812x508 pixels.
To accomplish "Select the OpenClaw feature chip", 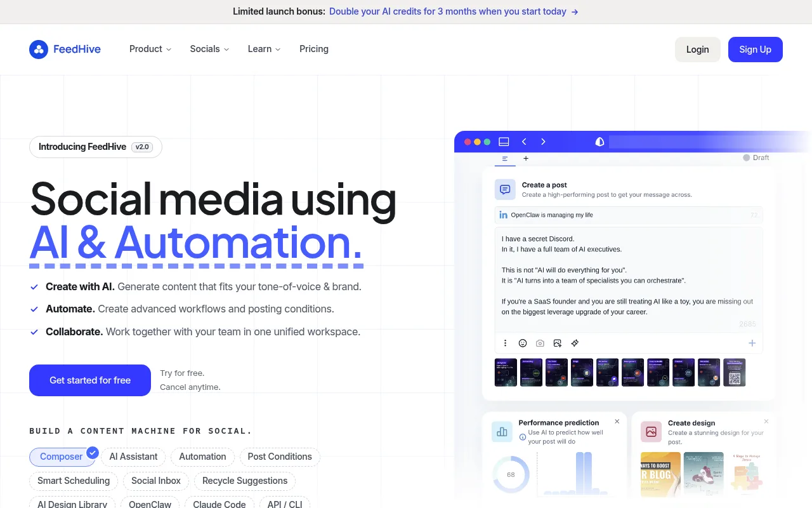I will [x=150, y=502].
